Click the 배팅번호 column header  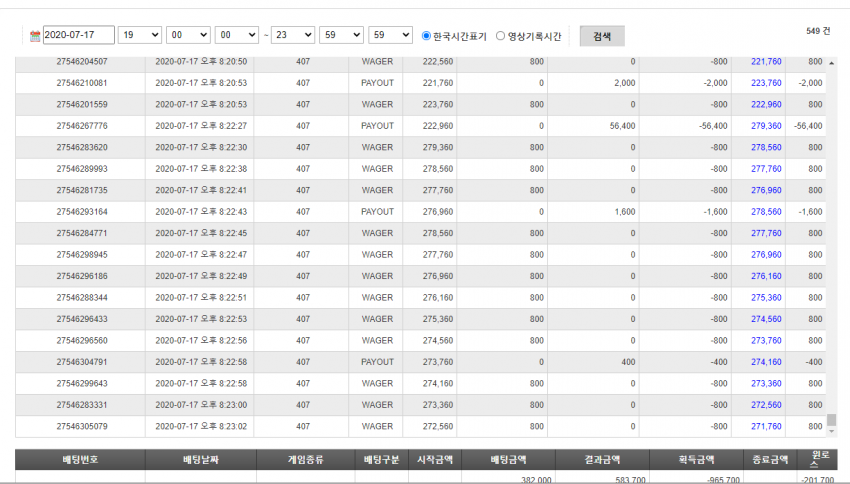pyautogui.click(x=80, y=460)
